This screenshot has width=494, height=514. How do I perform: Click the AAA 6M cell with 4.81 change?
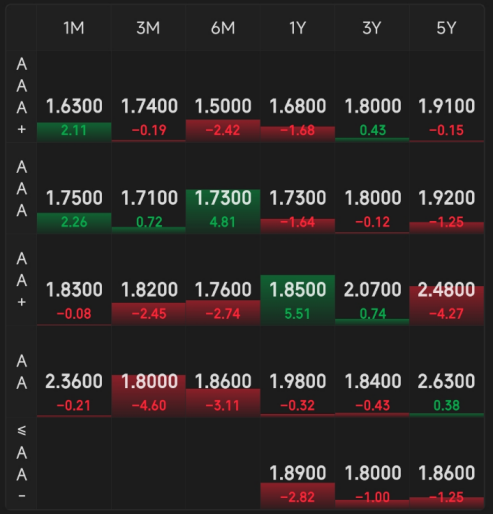pos(223,189)
